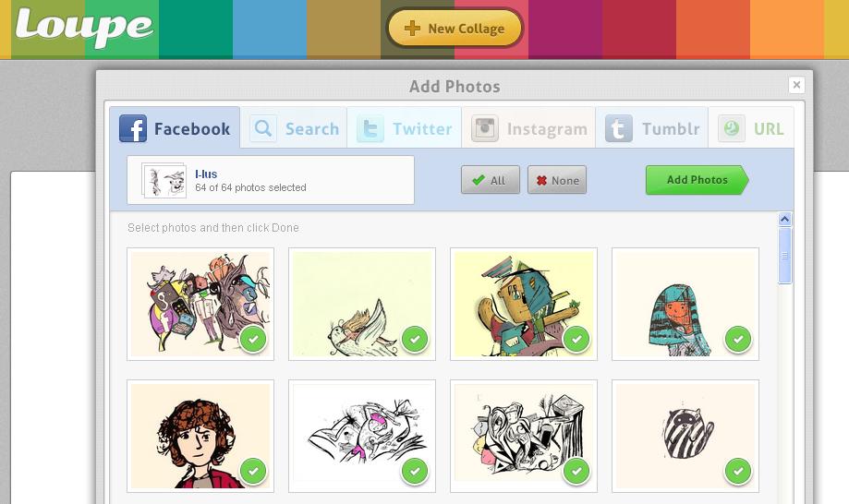Click the Loupe logo

pyautogui.click(x=84, y=28)
